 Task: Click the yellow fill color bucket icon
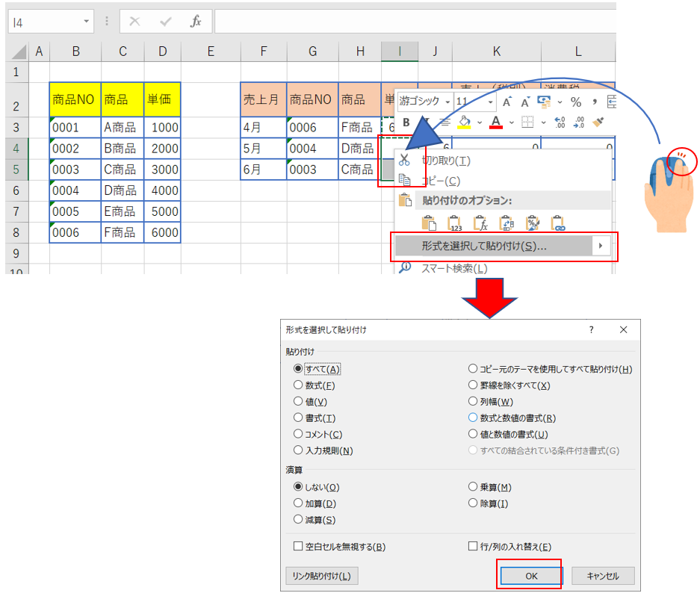click(463, 122)
